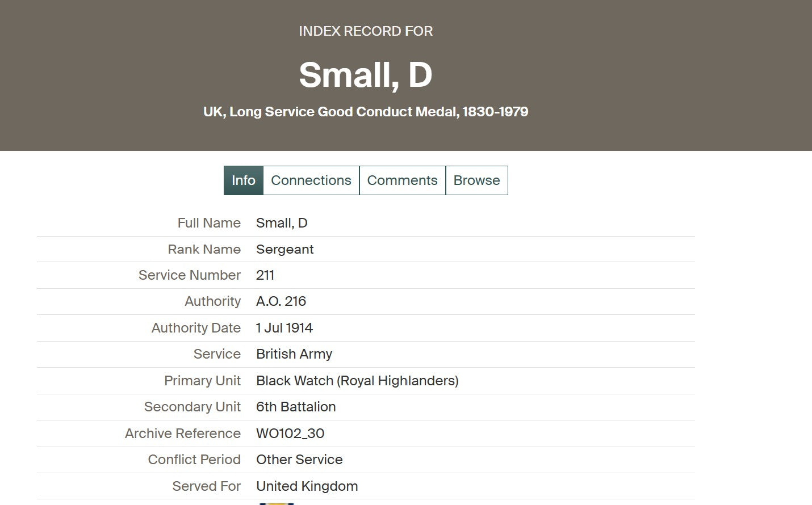Click the Other Service conflict period

point(299,460)
